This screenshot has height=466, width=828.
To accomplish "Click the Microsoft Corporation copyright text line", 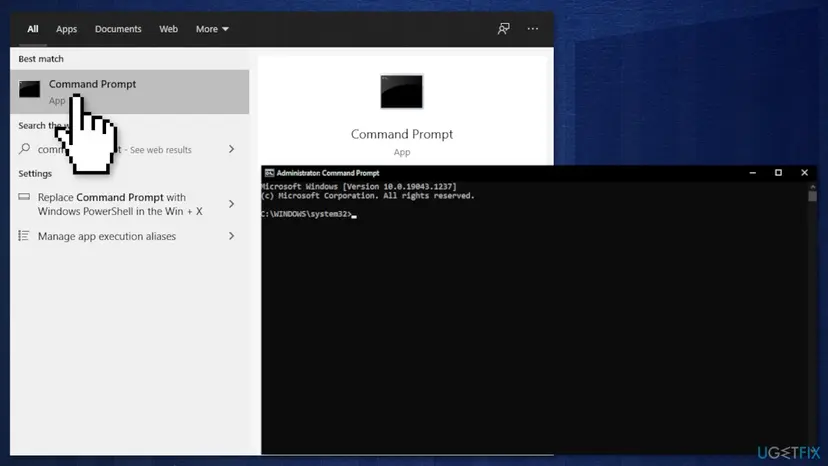I will pyautogui.click(x=368, y=195).
